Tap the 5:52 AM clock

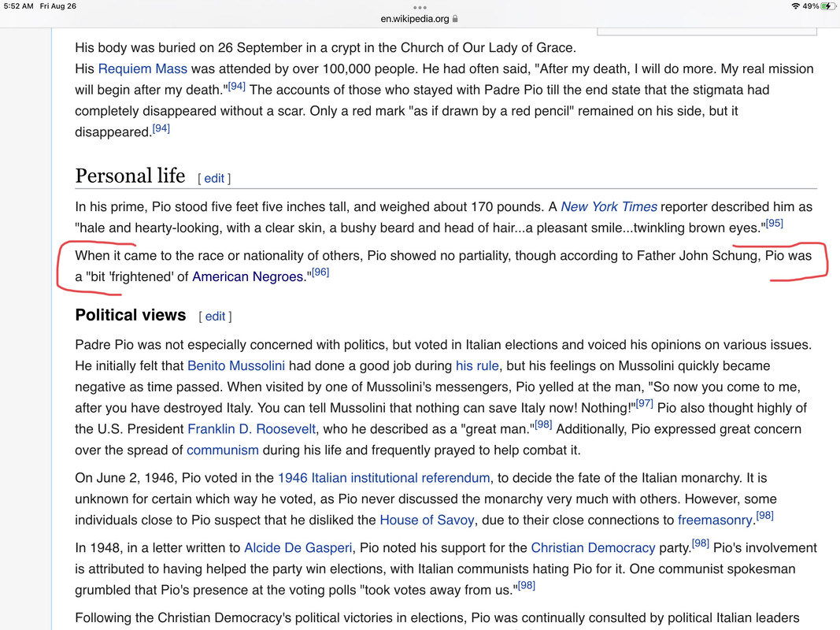(18, 6)
